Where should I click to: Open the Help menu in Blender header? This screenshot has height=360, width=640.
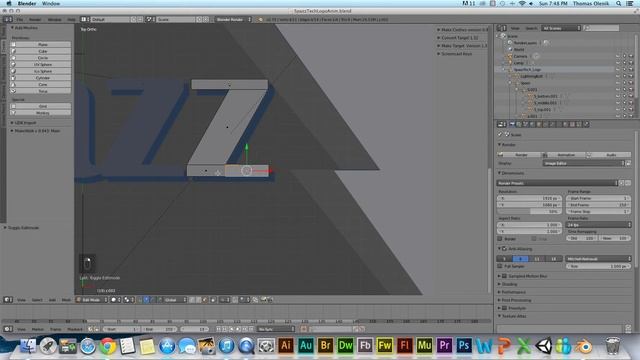pyautogui.click(x=71, y=19)
